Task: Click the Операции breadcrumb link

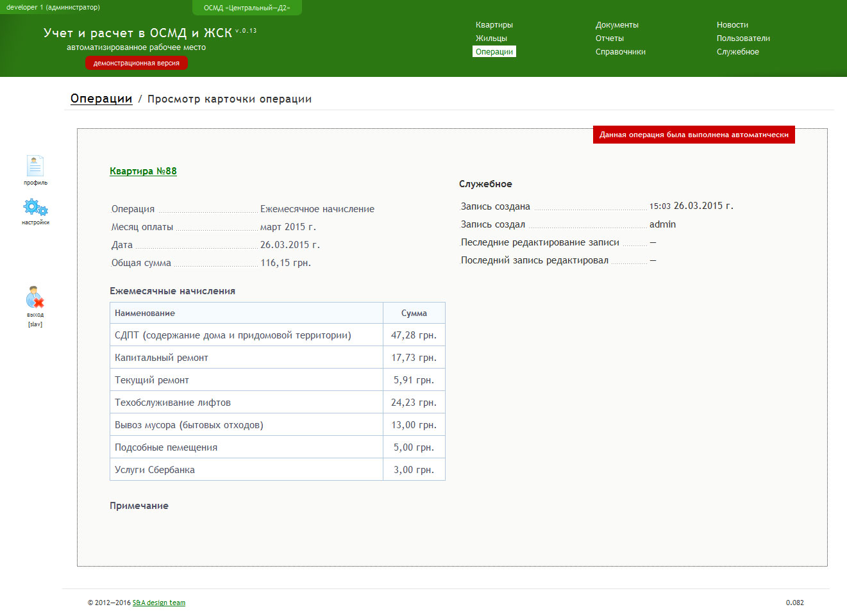Action: pyautogui.click(x=101, y=99)
